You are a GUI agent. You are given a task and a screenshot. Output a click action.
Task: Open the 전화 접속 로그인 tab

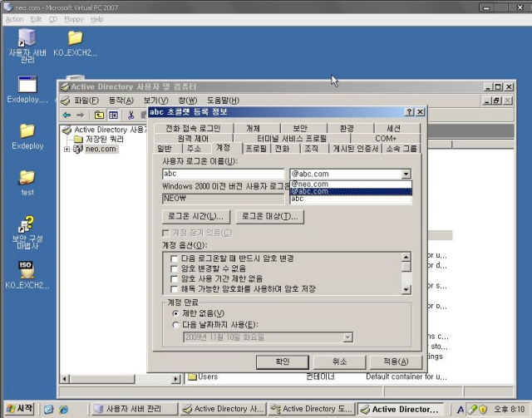193,128
